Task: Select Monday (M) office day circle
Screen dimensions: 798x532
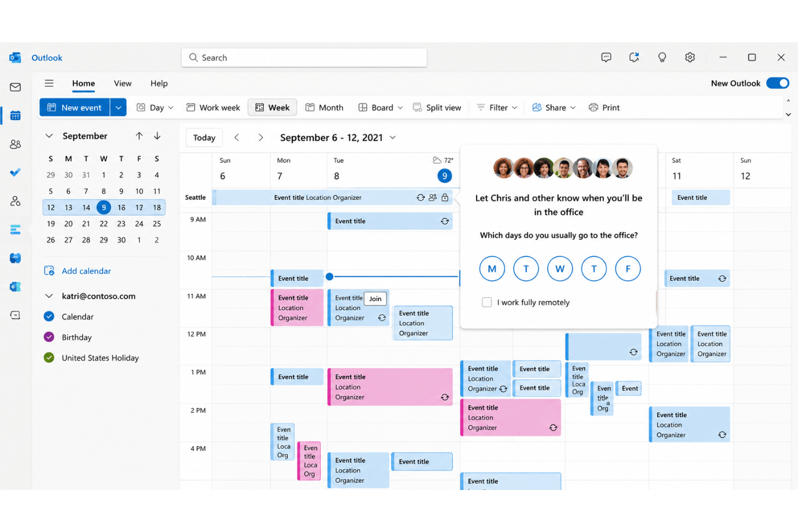Action: [x=492, y=268]
